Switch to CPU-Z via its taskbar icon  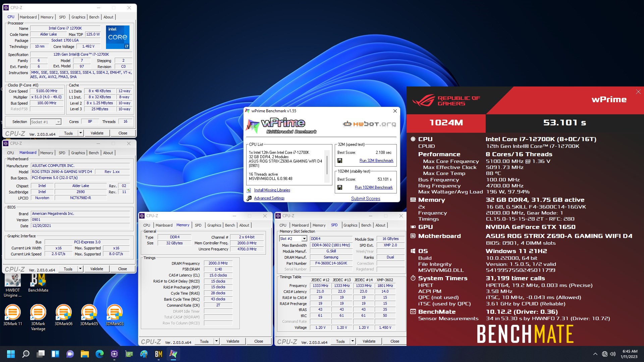click(x=114, y=354)
